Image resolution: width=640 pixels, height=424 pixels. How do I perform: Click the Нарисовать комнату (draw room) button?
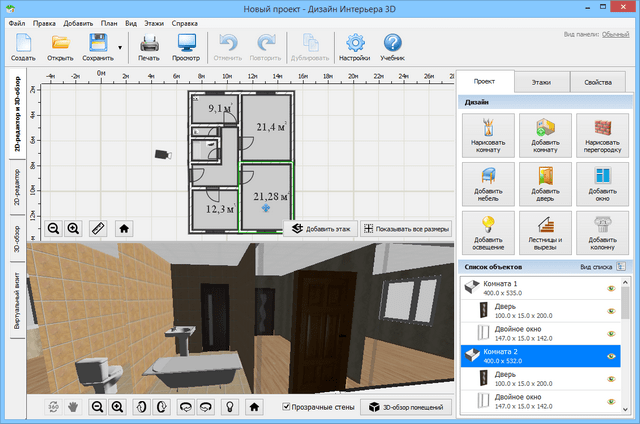coord(490,136)
